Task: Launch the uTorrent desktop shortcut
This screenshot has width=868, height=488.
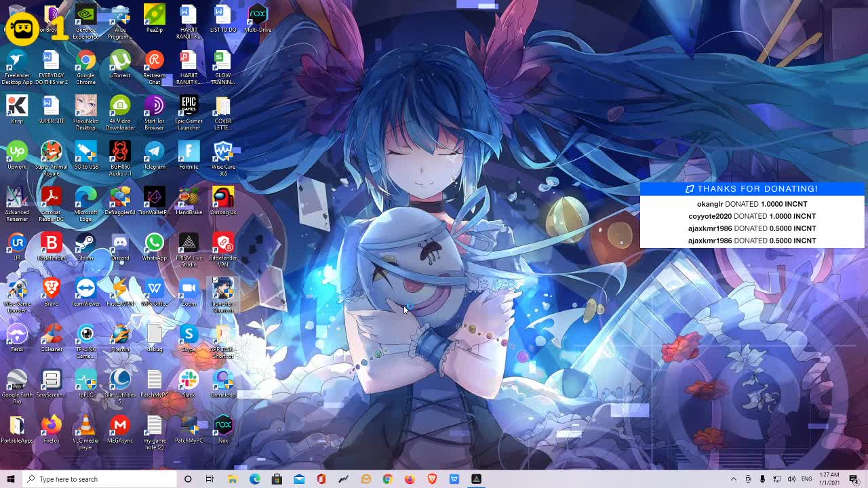Action: pyautogui.click(x=120, y=65)
